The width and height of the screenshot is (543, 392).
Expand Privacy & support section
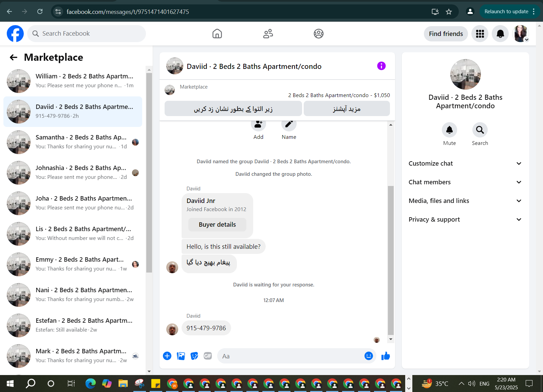coord(465,219)
